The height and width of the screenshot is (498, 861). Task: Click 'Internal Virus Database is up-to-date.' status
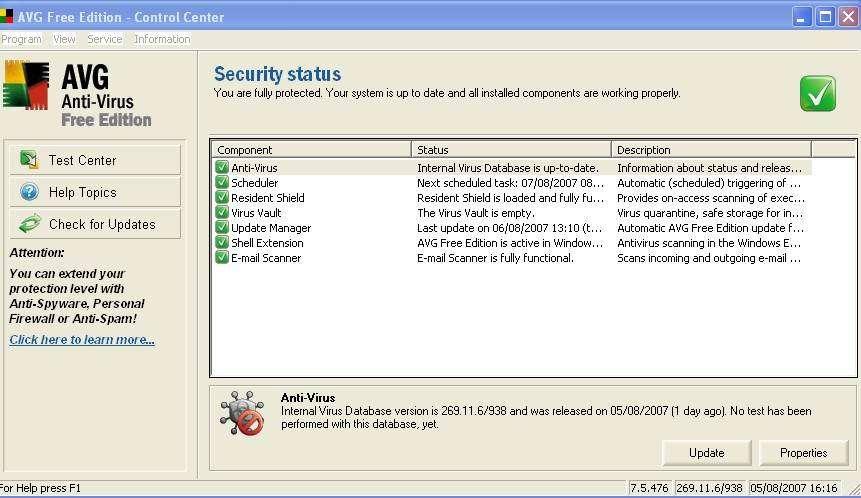tap(508, 168)
